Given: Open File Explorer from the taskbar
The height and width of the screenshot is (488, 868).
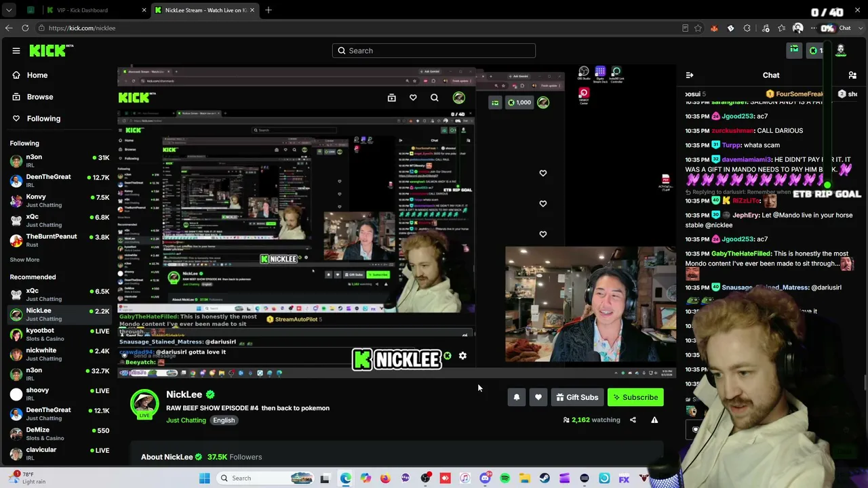Looking at the screenshot, I should (x=525, y=479).
